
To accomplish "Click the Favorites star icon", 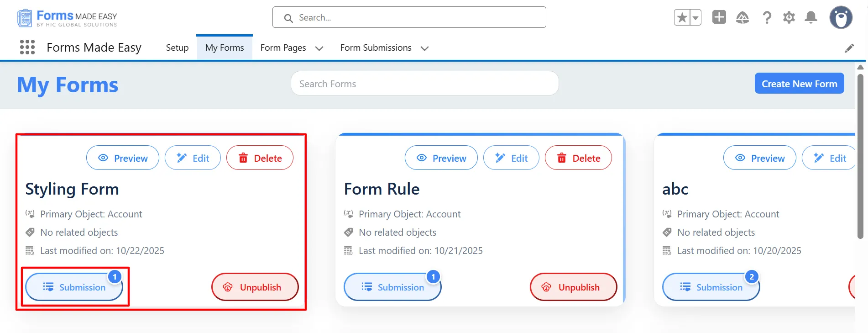I will click(682, 18).
